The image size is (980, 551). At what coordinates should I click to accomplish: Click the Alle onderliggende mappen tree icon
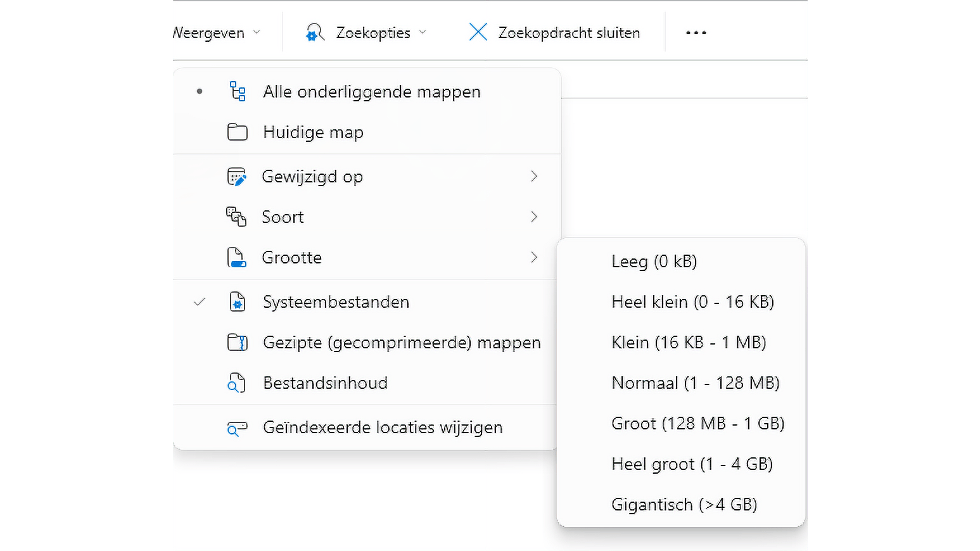point(238,92)
